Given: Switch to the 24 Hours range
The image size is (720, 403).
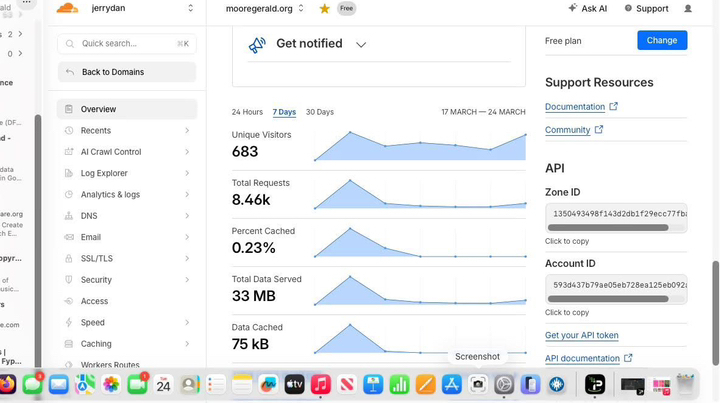Looking at the screenshot, I should [x=247, y=112].
